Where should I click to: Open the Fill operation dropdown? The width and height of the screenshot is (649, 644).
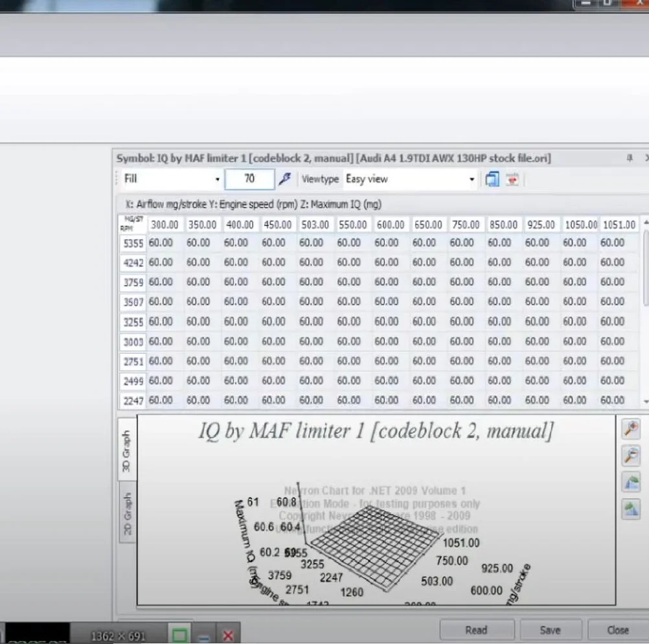tap(217, 179)
